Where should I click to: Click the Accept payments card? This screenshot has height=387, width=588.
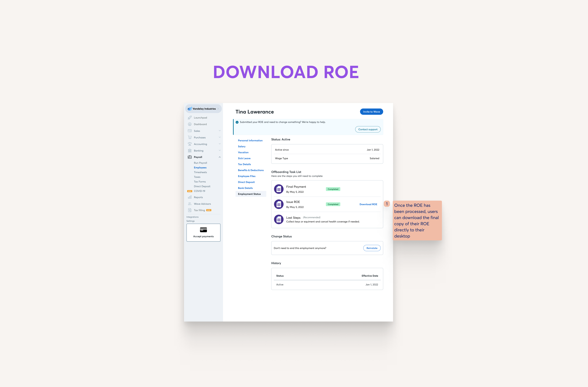click(x=203, y=233)
